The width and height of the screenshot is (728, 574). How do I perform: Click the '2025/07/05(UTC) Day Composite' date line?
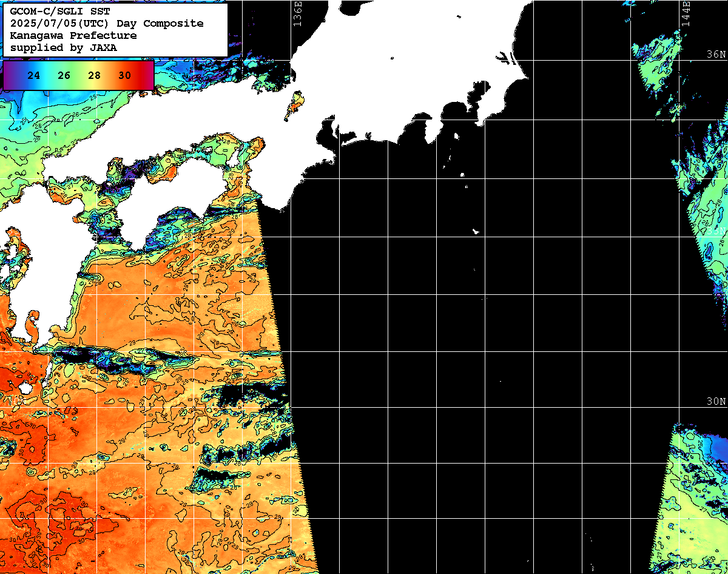pos(107,24)
